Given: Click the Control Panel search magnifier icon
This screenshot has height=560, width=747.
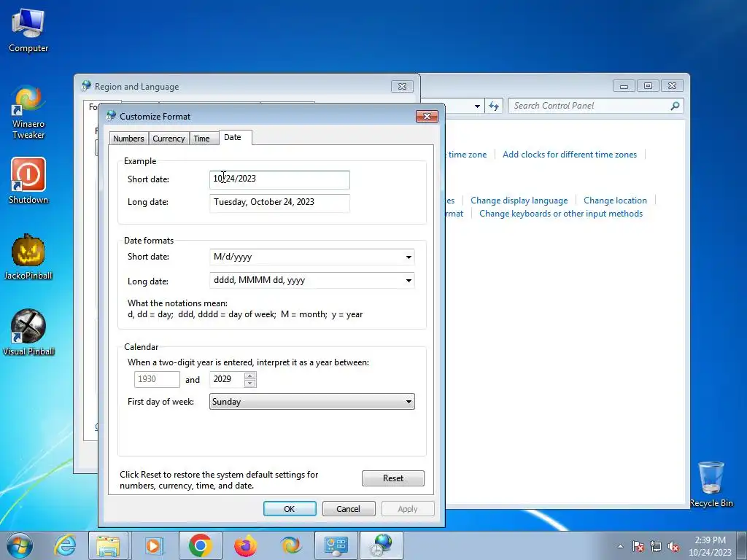Looking at the screenshot, I should (675, 106).
